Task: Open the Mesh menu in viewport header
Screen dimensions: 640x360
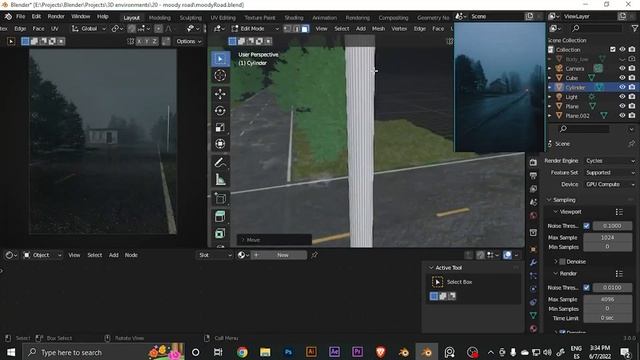Action: (378, 29)
